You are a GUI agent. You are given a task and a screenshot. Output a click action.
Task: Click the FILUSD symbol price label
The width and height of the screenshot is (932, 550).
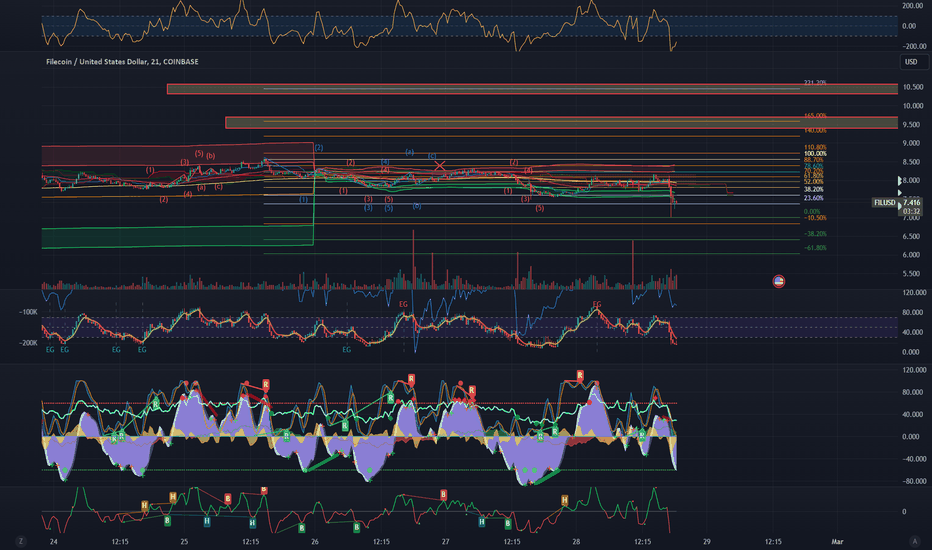point(884,203)
